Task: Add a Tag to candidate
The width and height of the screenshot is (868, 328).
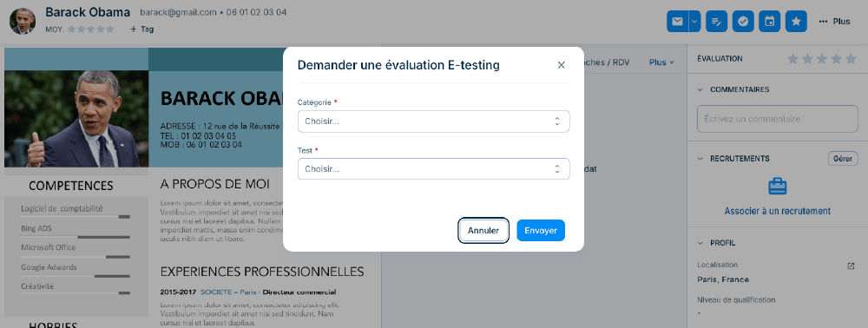Action: click(141, 30)
